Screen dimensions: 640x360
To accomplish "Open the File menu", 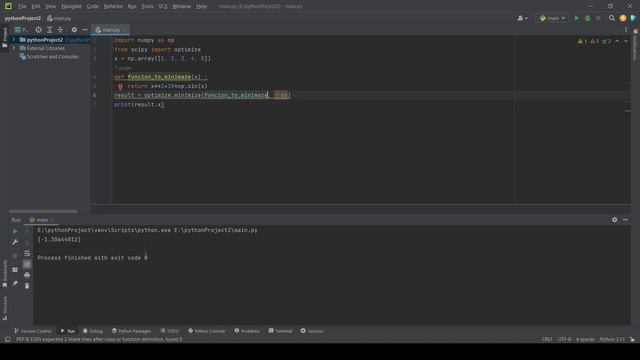I will coord(22,6).
